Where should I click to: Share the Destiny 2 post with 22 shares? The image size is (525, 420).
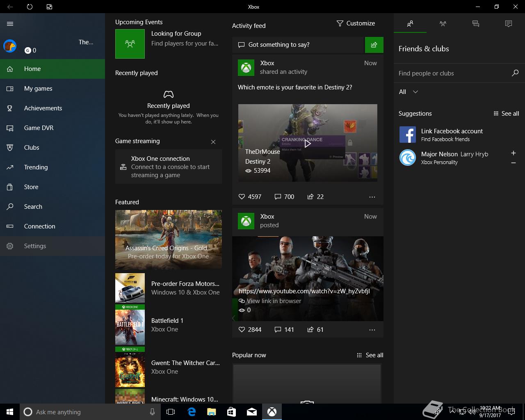(315, 197)
